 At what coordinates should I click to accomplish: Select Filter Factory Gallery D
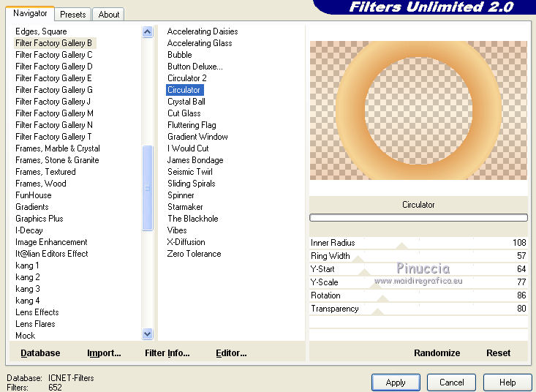54,67
